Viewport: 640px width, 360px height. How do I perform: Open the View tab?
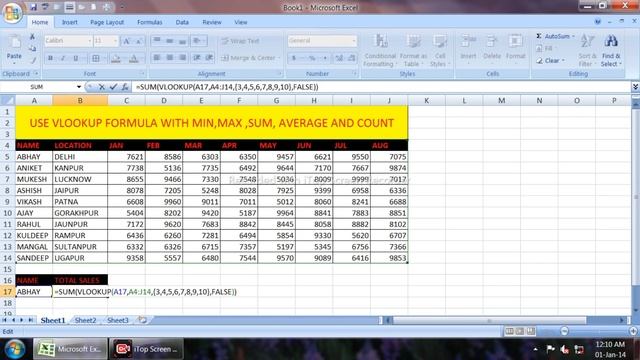[x=241, y=22]
